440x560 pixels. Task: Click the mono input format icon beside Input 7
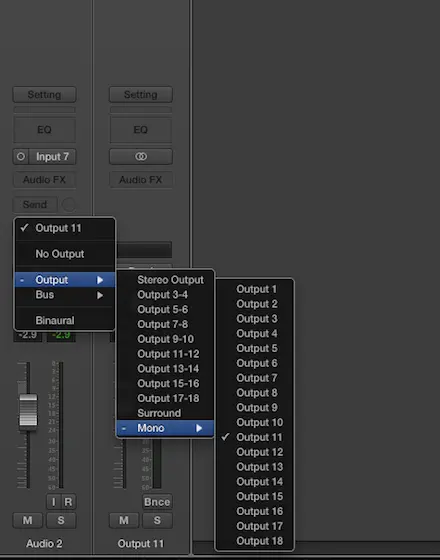tap(21, 156)
